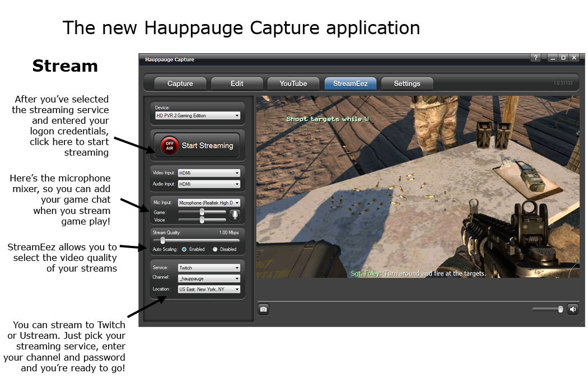
Task: Click the Hauppauge Capture window title
Action: (170, 59)
